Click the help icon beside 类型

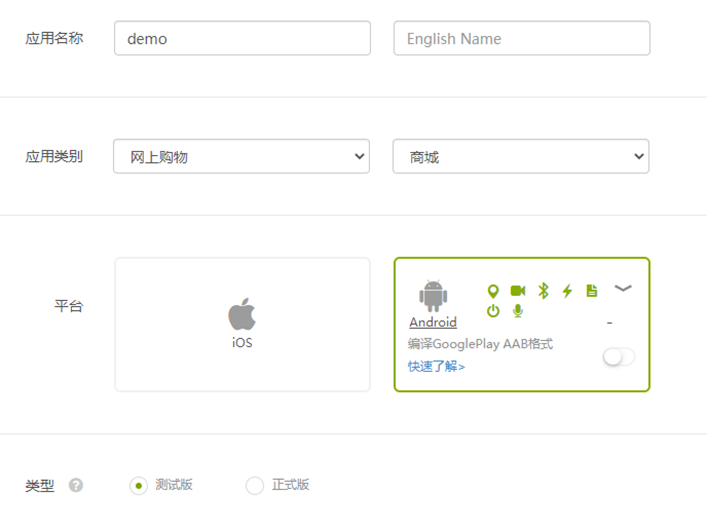pos(76,486)
